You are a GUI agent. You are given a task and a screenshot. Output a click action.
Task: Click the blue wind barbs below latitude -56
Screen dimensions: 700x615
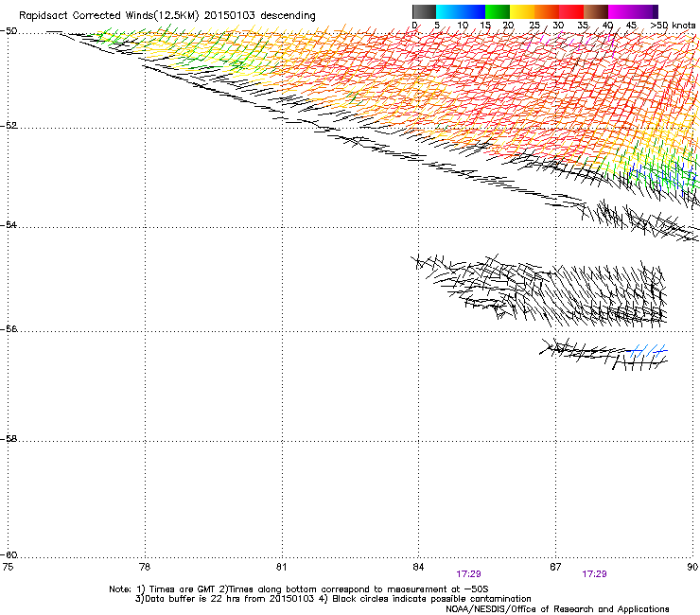point(647,351)
